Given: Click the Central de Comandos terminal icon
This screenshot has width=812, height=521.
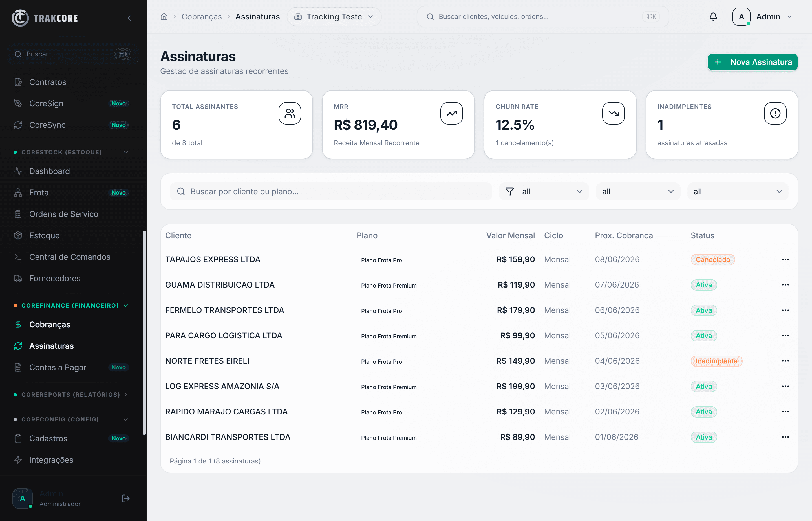Looking at the screenshot, I should [x=18, y=257].
